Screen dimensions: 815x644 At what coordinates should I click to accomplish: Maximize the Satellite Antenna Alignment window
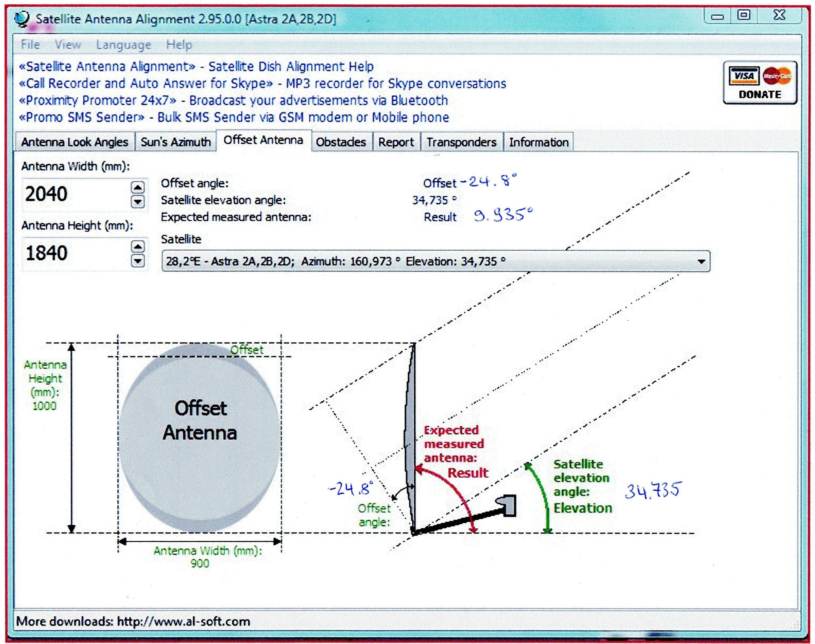pos(744,15)
